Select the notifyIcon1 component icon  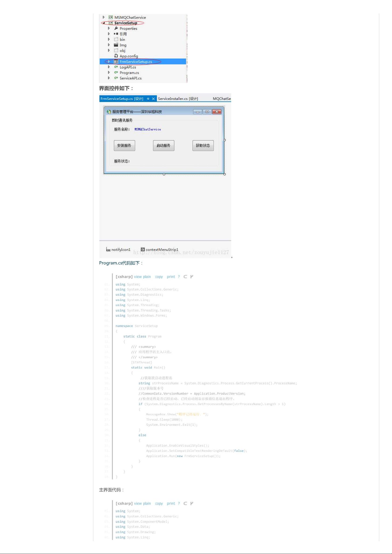(108, 250)
